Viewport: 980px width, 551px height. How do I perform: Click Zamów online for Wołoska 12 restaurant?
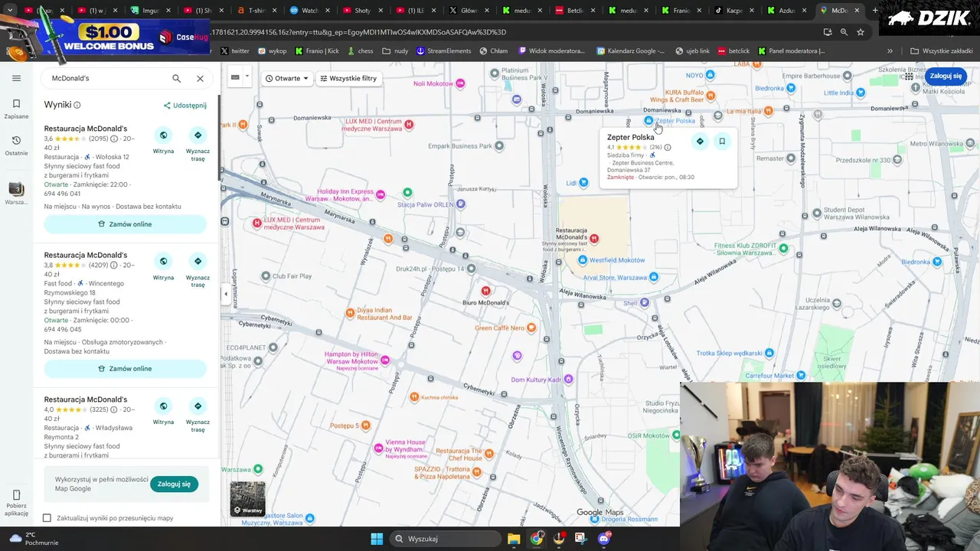(126, 224)
